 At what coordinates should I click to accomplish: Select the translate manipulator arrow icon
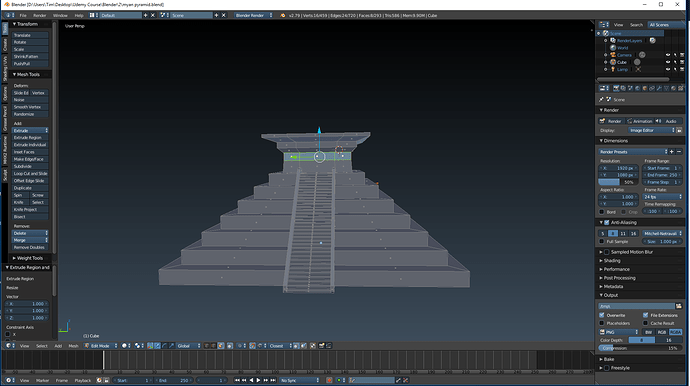pos(157,346)
